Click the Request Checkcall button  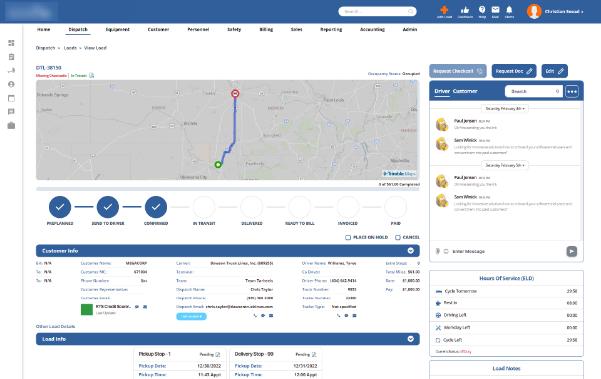(x=458, y=71)
